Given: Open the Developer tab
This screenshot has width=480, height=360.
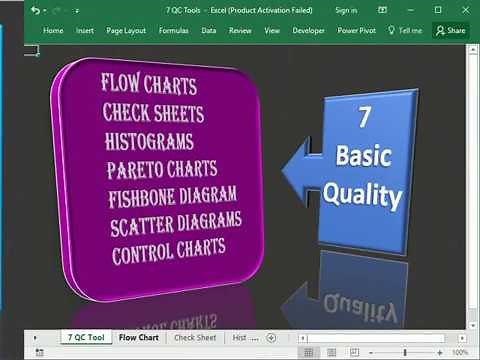Looking at the screenshot, I should [308, 31].
